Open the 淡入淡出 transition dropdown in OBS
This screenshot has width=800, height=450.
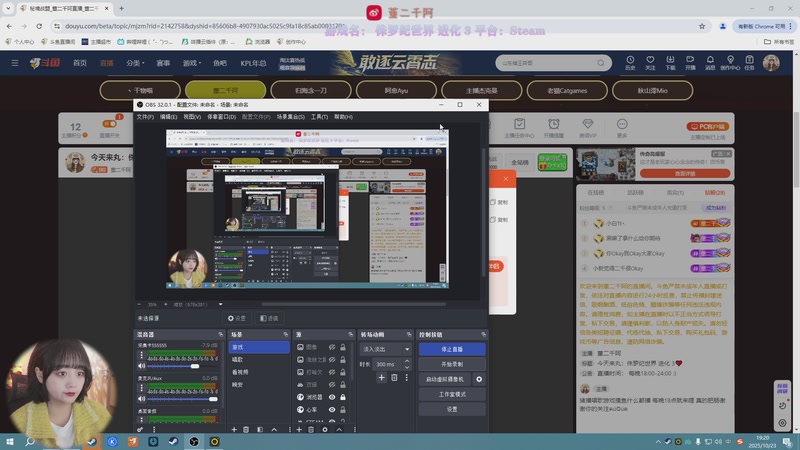(386, 349)
